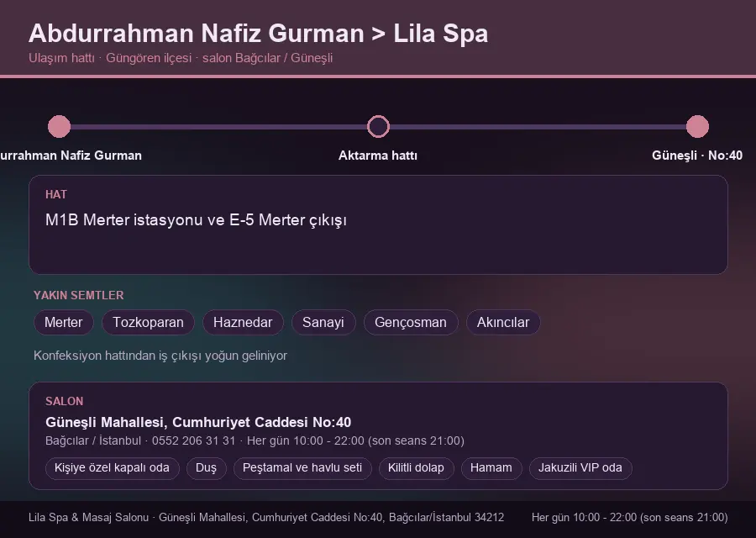Click the footer Lila Spa & Masaj Salonu address
This screenshot has height=538, width=756.
click(266, 518)
